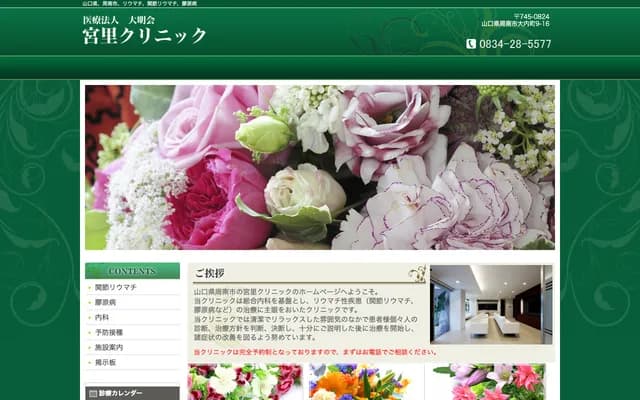This screenshot has height=400, width=640.
Task: Click the CONTENTS sidebar header
Action: point(132,271)
